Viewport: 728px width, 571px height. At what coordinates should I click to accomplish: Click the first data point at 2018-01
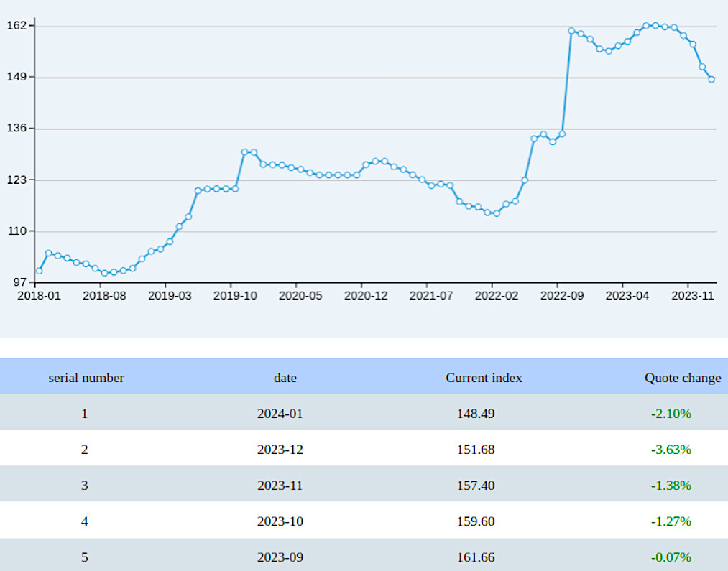[38, 271]
